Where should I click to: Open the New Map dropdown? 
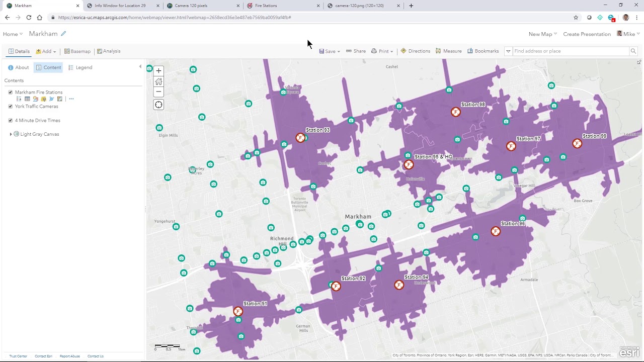[x=543, y=34]
